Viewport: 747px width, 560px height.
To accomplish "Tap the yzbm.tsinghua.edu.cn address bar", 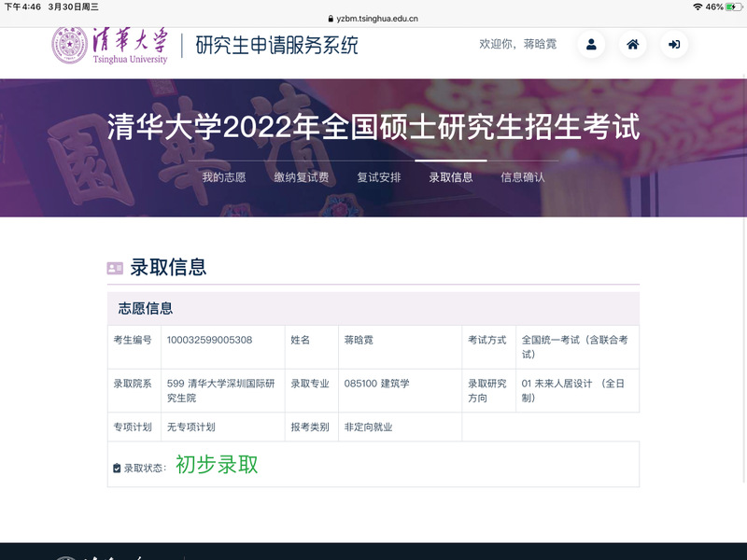I will point(373,19).
